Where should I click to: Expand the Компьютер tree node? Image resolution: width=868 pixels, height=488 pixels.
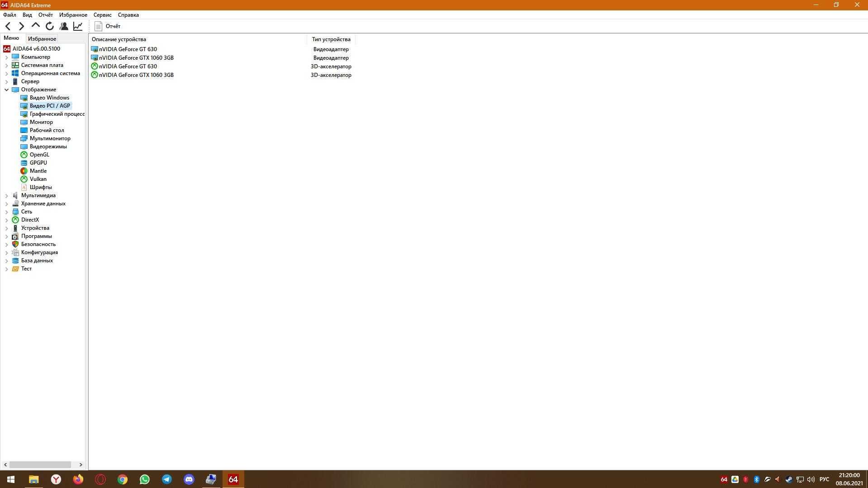pyautogui.click(x=6, y=57)
